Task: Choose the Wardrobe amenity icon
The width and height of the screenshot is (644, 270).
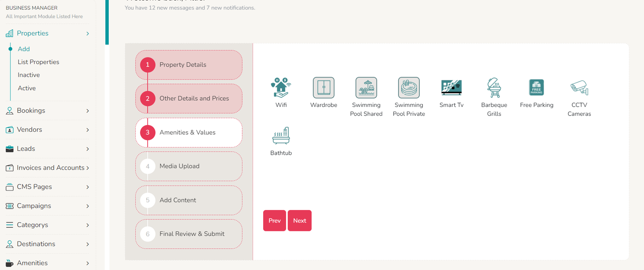Action: click(324, 88)
